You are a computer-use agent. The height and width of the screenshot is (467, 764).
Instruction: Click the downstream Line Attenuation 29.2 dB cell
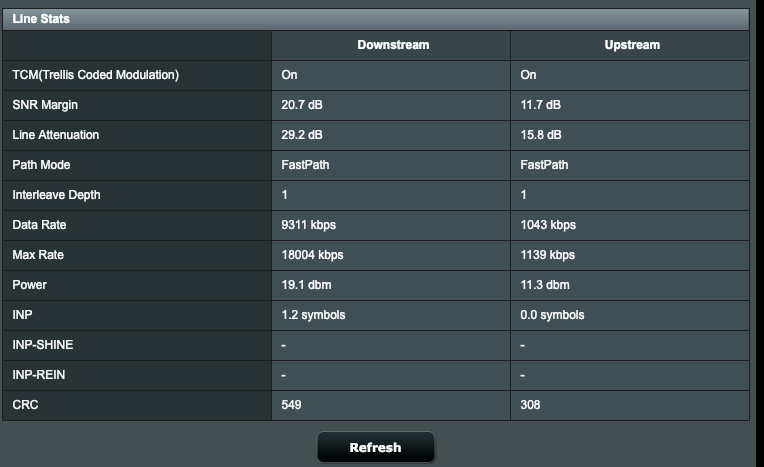click(x=391, y=135)
